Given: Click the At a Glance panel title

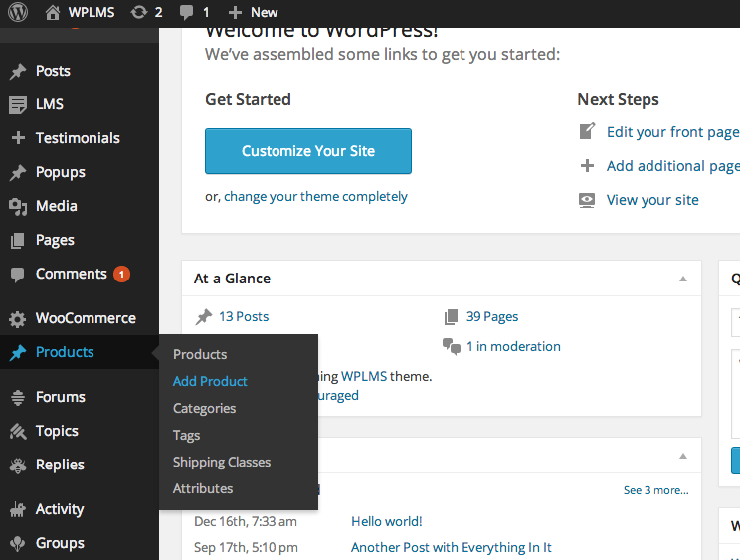Looking at the screenshot, I should [x=232, y=279].
